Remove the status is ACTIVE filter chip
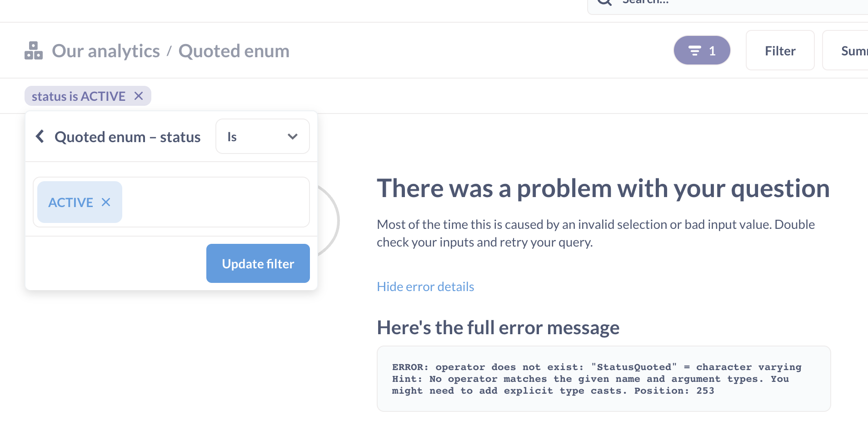Screen dimensions: 868x445 139,96
